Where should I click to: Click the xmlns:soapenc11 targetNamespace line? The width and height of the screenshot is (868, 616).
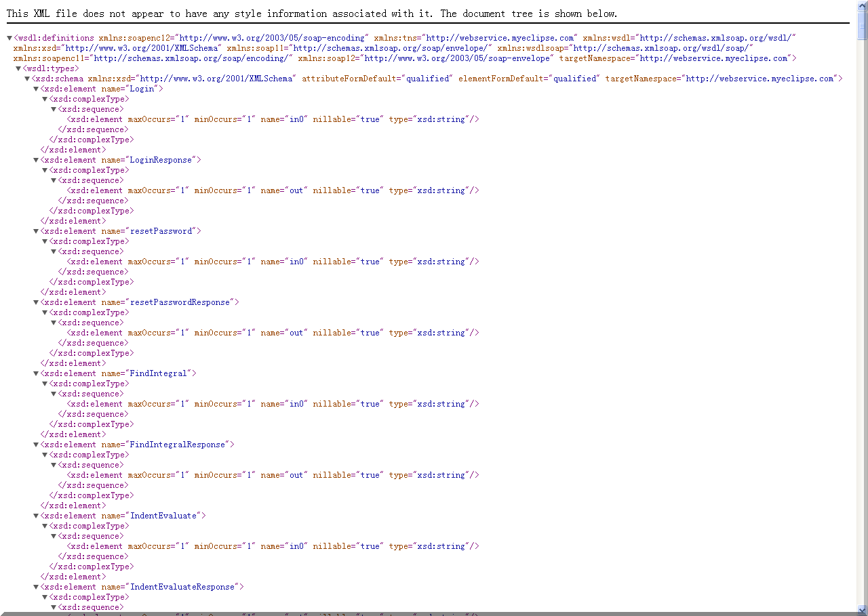coord(405,58)
